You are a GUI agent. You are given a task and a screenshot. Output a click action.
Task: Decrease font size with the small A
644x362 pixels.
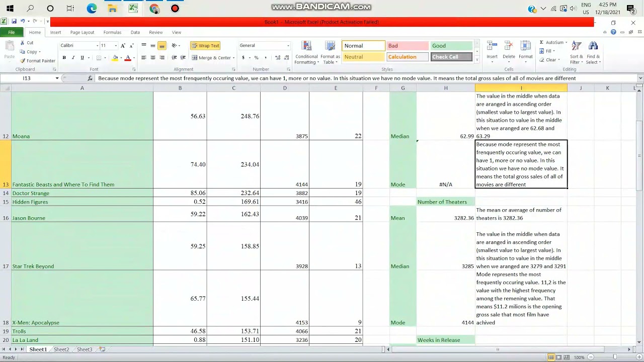(x=131, y=45)
